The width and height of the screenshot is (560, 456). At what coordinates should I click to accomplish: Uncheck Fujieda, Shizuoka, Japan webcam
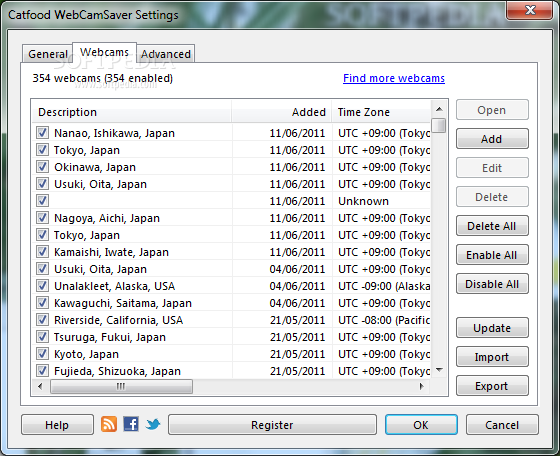click(42, 371)
